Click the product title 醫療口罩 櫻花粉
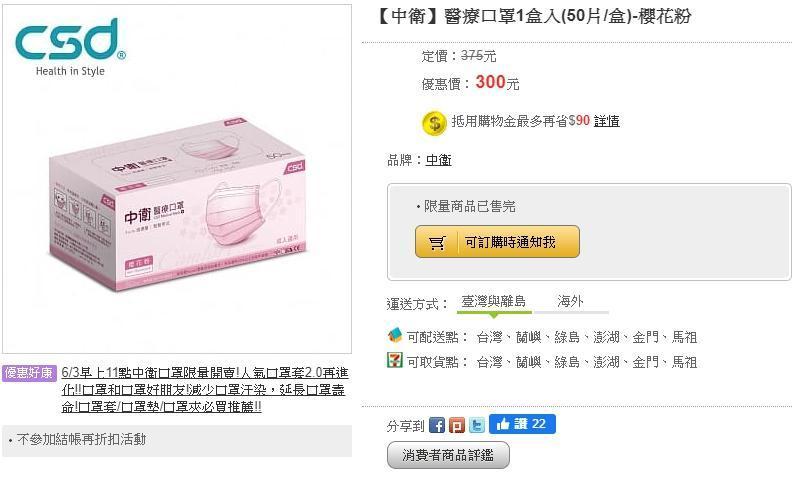804x479 pixels. pyautogui.click(x=533, y=16)
